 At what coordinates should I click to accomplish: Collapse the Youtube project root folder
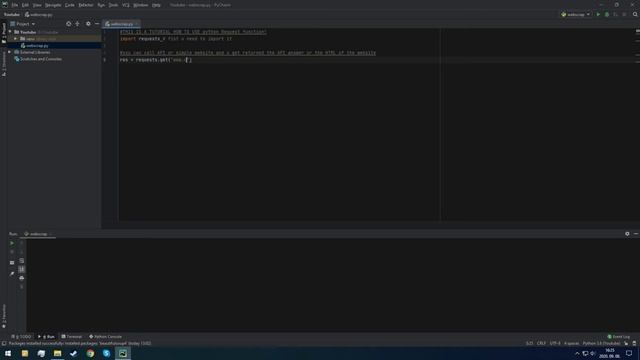click(x=10, y=32)
